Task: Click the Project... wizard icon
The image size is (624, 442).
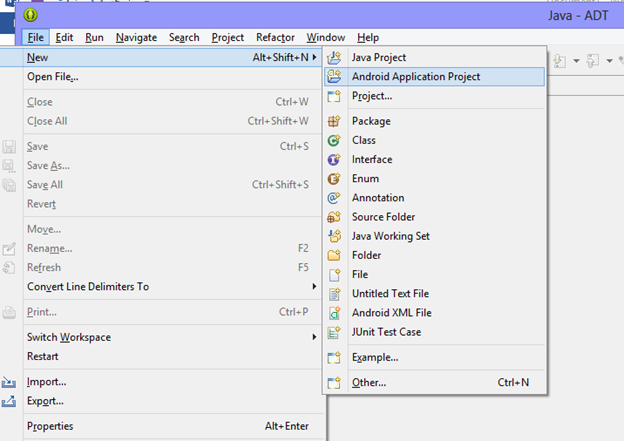Action: (334, 96)
